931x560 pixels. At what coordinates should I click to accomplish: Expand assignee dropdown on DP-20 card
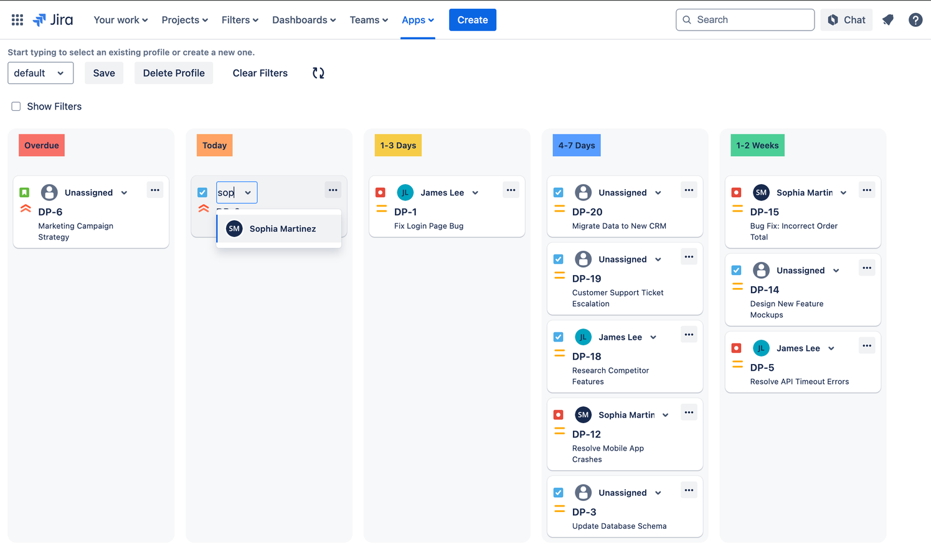coord(658,193)
